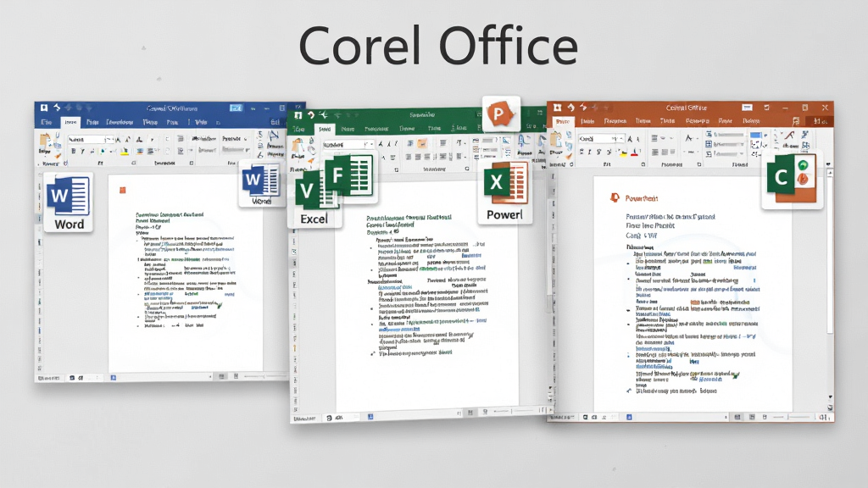Click ribbon display options box in blue window title bar
Screen dimensions: 868x488
pyautogui.click(x=236, y=108)
